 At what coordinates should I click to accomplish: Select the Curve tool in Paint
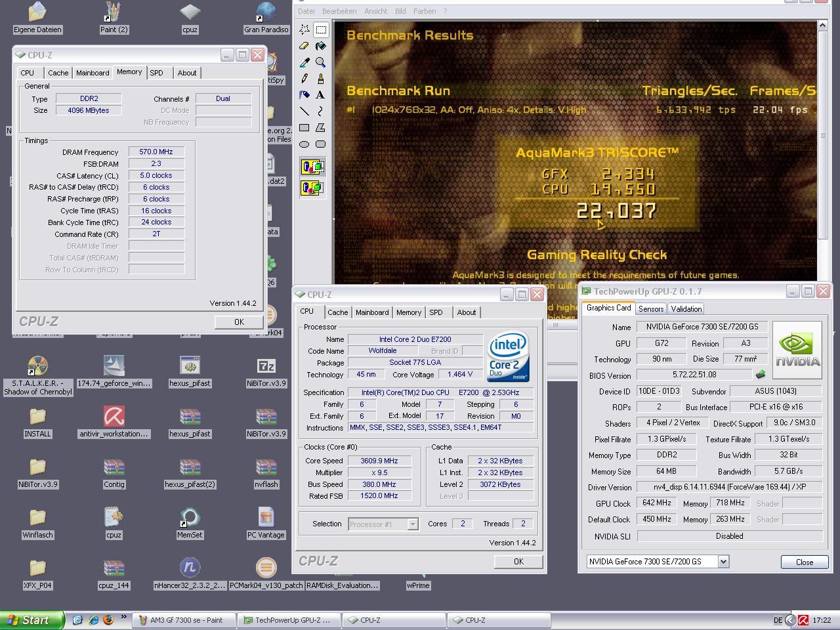coord(321,112)
